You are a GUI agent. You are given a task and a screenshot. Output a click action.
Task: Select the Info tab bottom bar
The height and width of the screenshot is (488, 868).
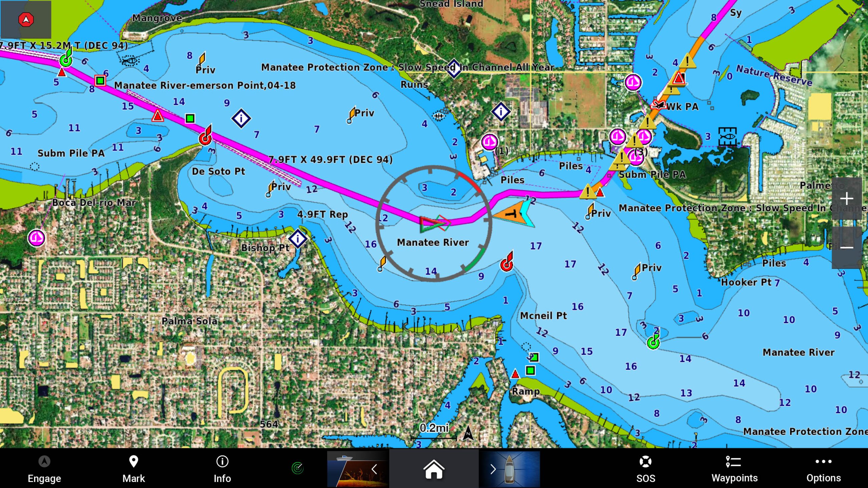point(222,468)
